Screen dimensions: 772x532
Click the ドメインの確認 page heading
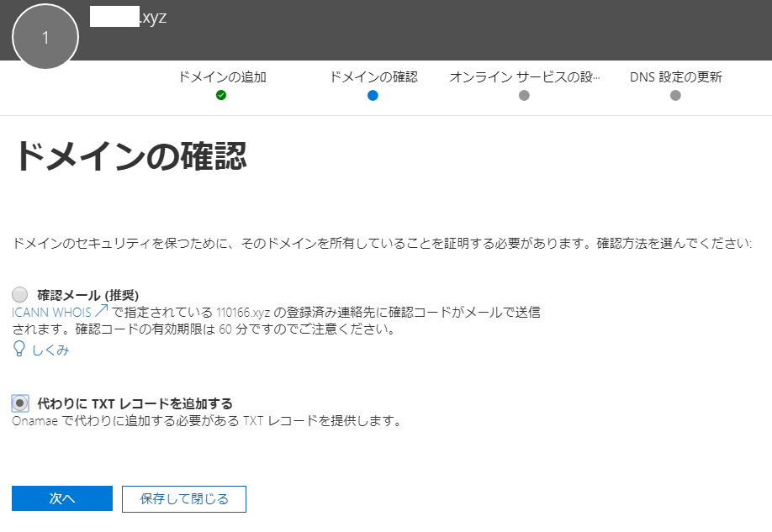(x=132, y=156)
